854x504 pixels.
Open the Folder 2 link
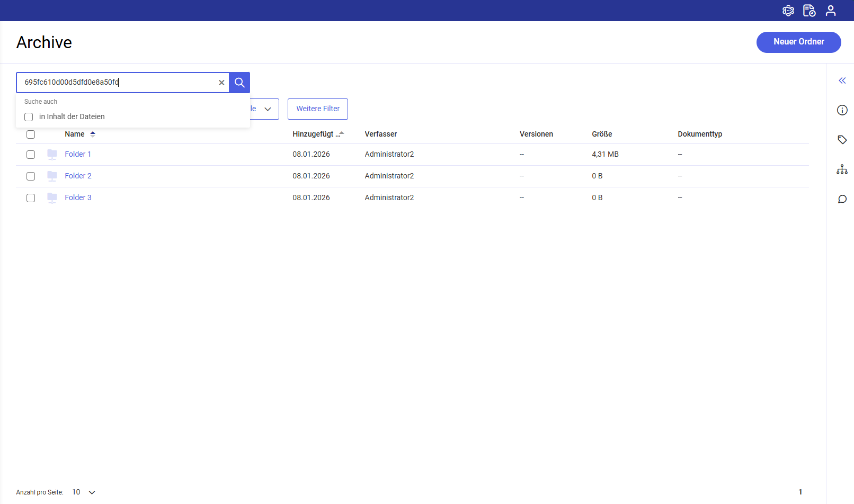78,176
